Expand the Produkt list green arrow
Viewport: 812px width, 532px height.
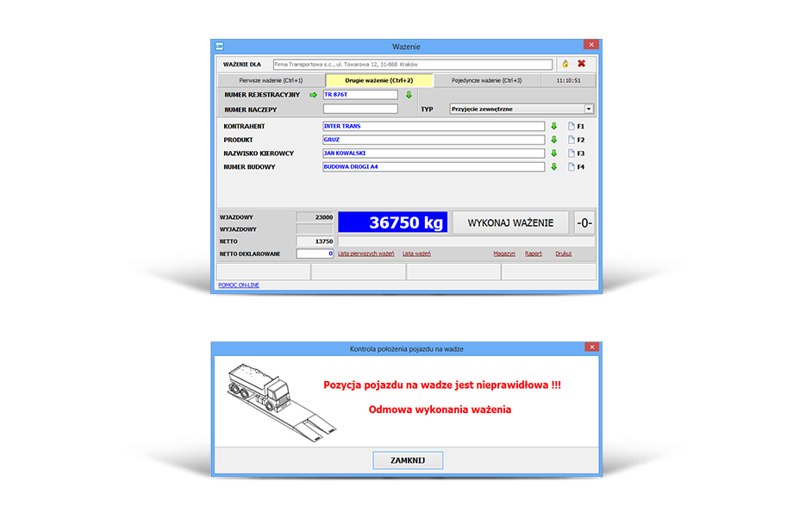553,140
